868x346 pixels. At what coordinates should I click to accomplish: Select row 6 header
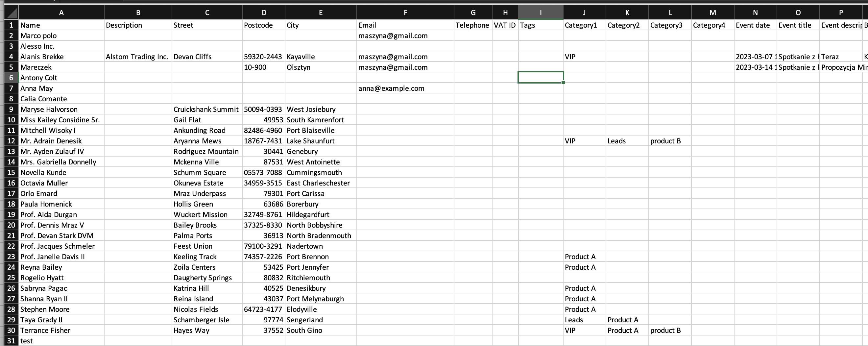11,78
